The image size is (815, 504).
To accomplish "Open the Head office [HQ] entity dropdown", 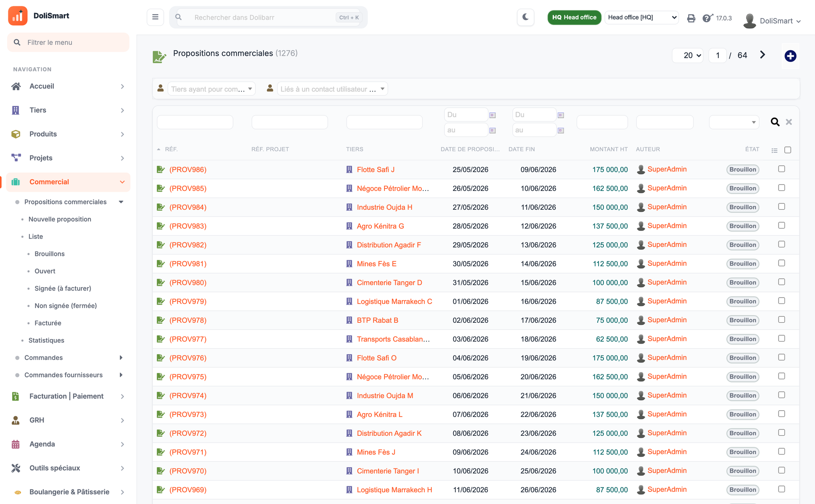I will click(642, 17).
